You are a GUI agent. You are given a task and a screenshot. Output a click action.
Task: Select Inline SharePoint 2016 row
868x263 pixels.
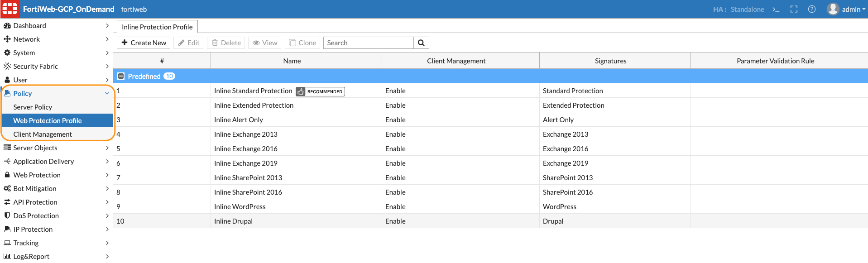[x=490, y=192]
